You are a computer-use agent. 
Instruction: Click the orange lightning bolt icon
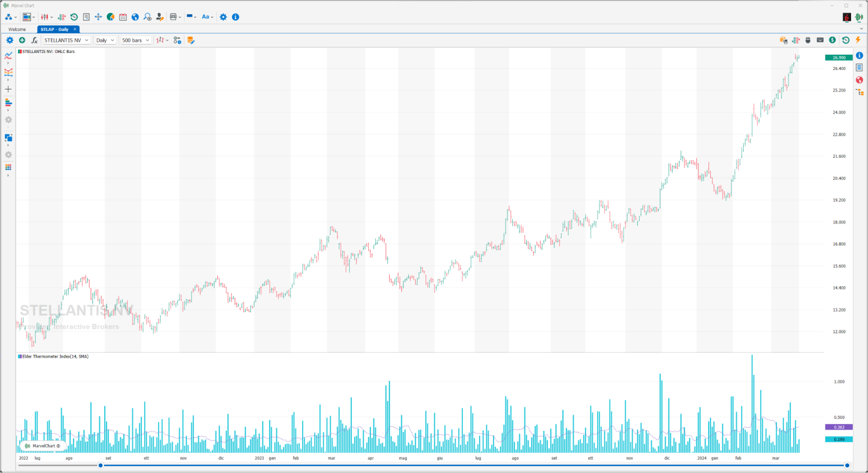point(858,40)
